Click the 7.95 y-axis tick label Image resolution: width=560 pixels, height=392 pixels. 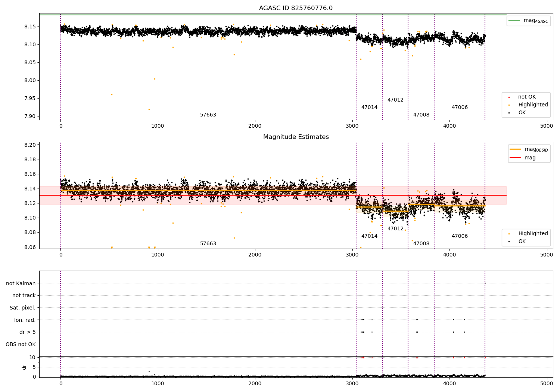pos(30,99)
